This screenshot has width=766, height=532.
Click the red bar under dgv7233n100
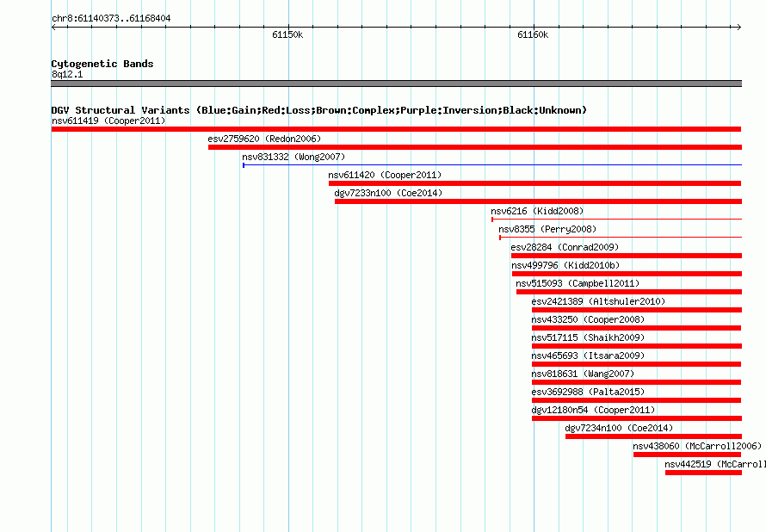(x=538, y=201)
